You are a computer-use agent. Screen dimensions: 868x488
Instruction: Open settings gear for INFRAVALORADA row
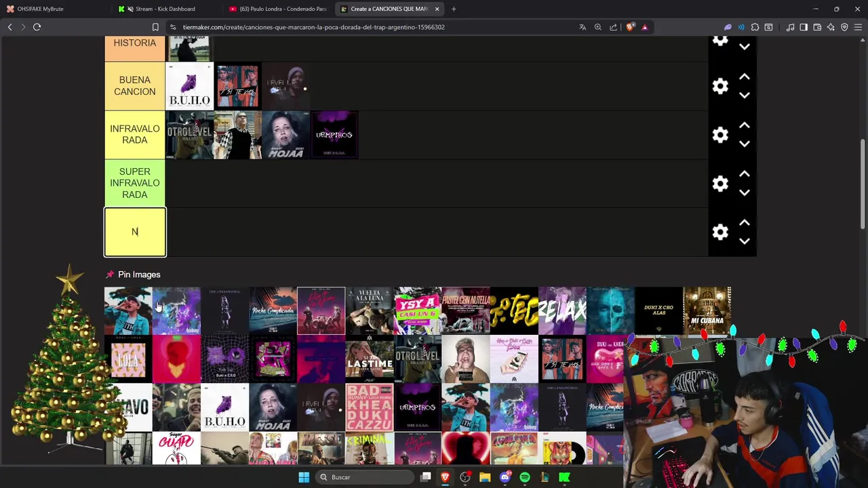[720, 135]
